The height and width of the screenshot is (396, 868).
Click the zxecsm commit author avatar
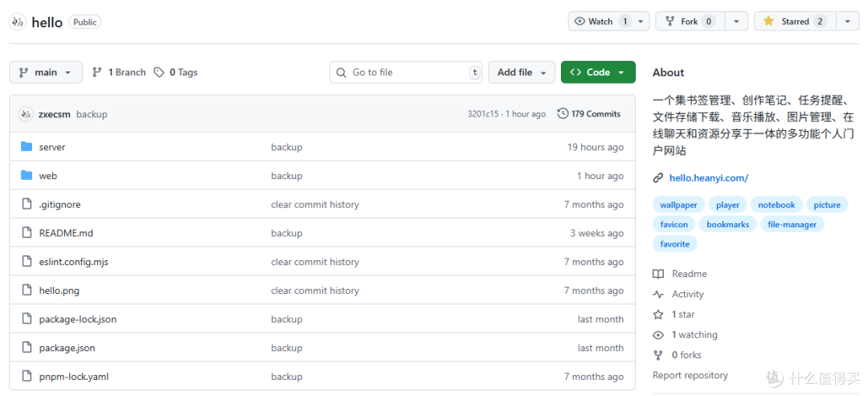[26, 115]
